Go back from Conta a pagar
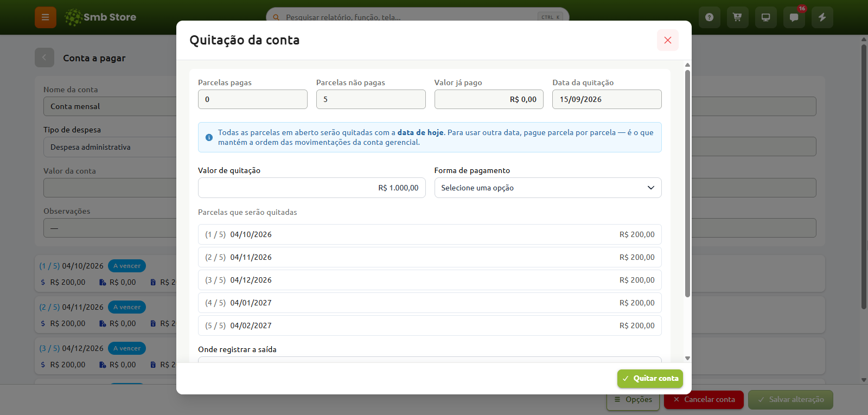This screenshot has width=868, height=415. pyautogui.click(x=44, y=58)
